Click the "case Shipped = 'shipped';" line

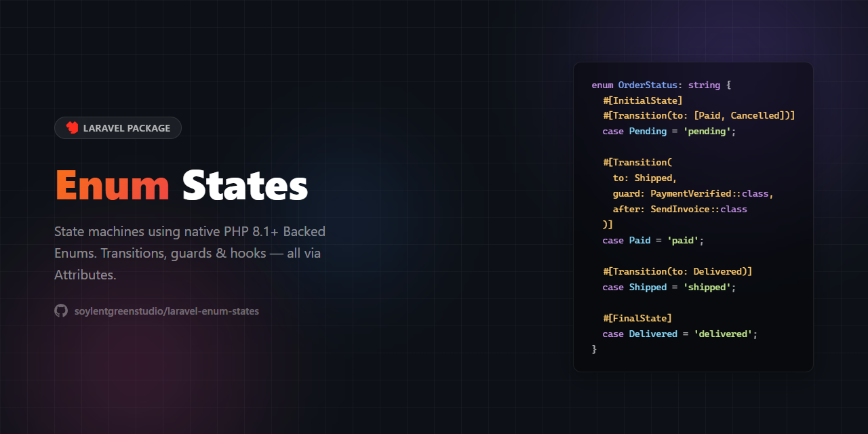669,288
